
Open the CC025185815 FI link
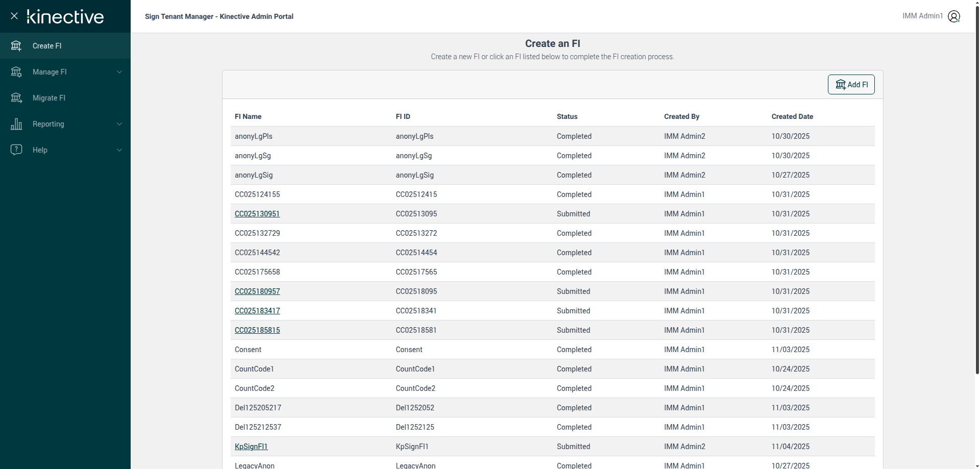[x=257, y=330]
